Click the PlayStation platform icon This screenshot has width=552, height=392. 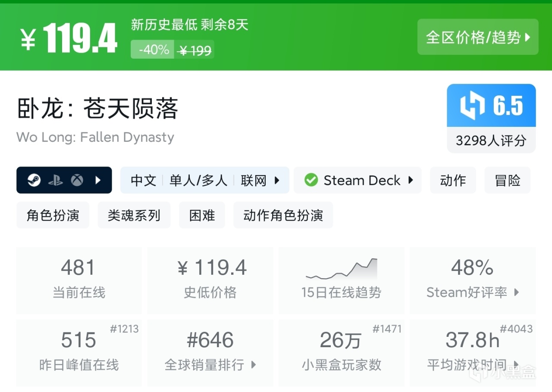(x=56, y=180)
